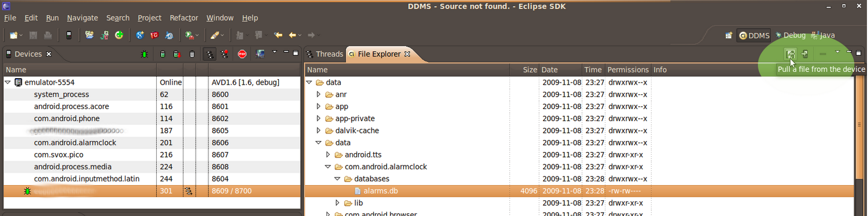Screen dimensions: 868x216
Task: Click the new Android project wizard icon
Action: point(90,35)
